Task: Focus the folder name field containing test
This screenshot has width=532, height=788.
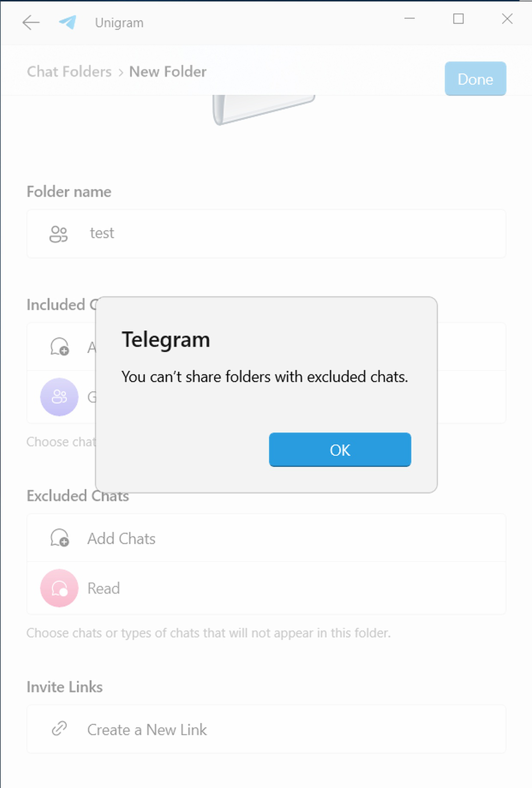Action: (x=266, y=234)
